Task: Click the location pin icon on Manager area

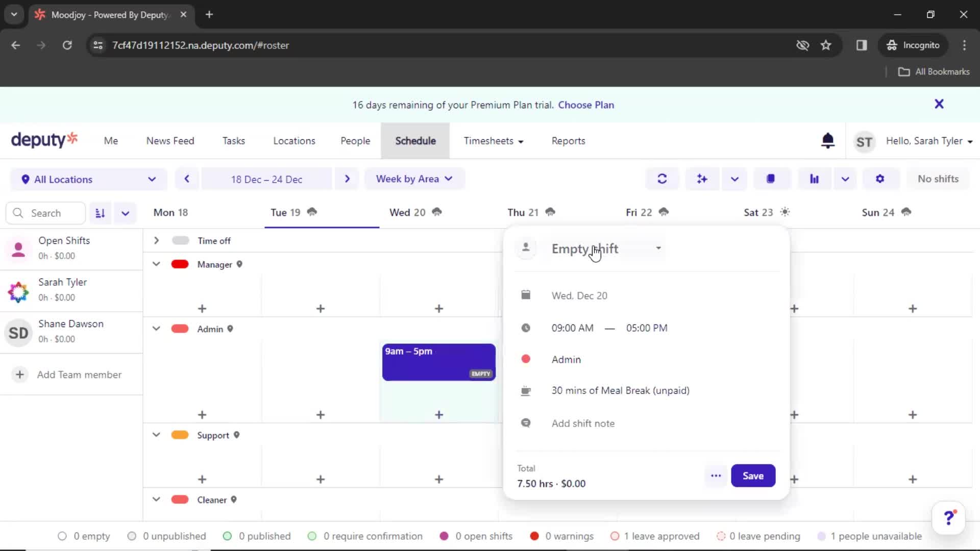Action: click(x=239, y=264)
